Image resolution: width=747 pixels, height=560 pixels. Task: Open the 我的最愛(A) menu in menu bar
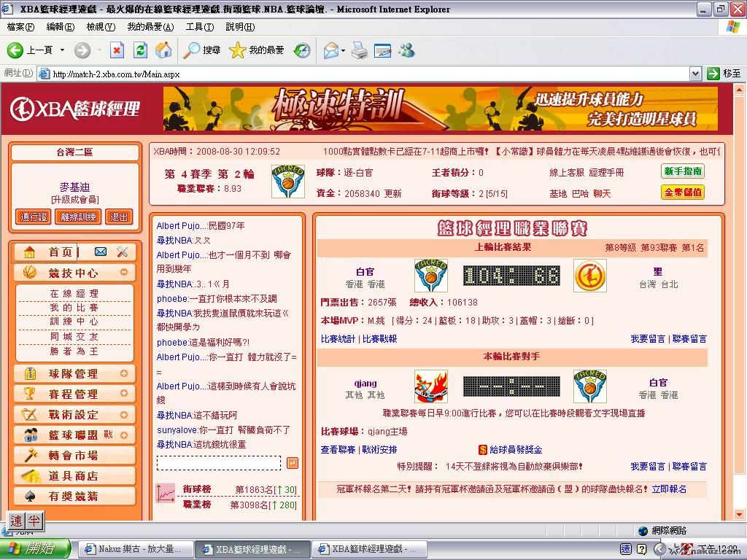coord(150,27)
